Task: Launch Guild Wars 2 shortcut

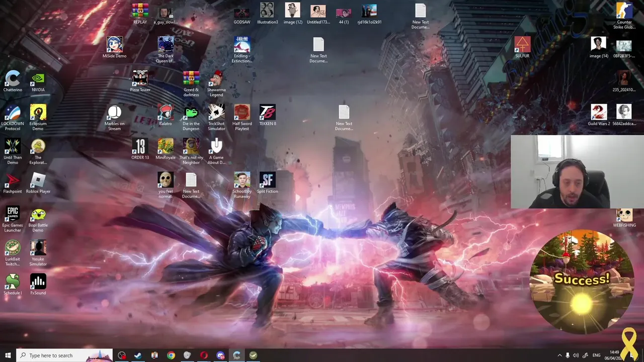Action: tap(599, 115)
